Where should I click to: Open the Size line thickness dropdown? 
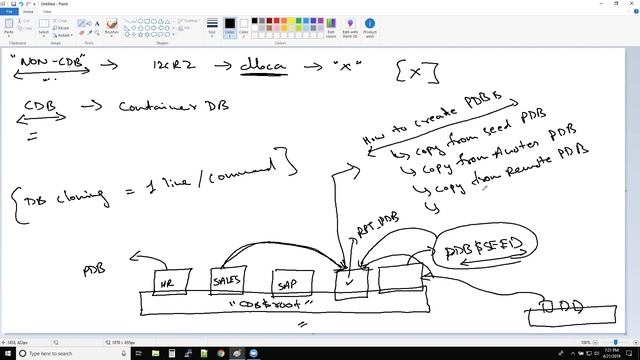pos(212,27)
